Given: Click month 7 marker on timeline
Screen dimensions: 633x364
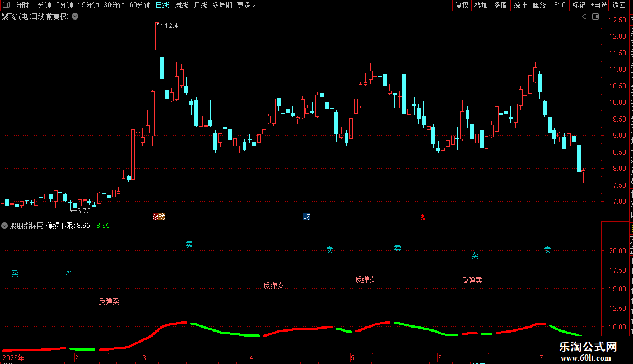Looking at the screenshot, I should pyautogui.click(x=541, y=358).
